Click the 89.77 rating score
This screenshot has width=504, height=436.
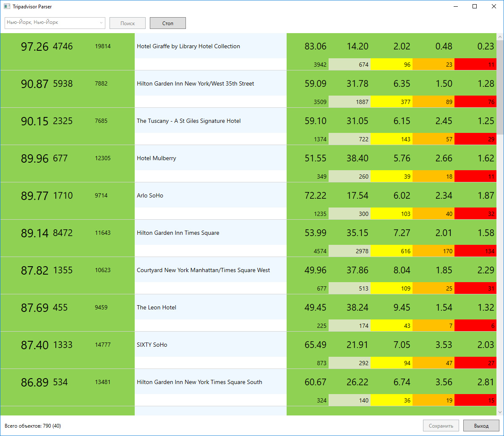pos(35,196)
